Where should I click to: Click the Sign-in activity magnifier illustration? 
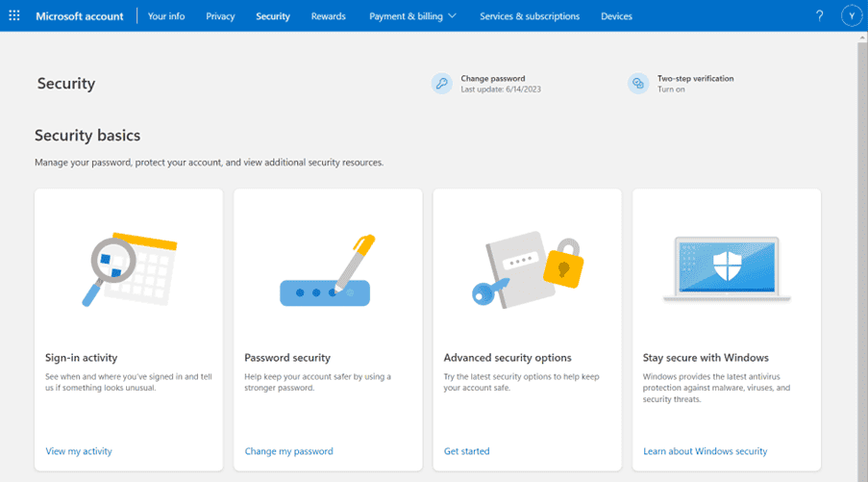(130, 269)
